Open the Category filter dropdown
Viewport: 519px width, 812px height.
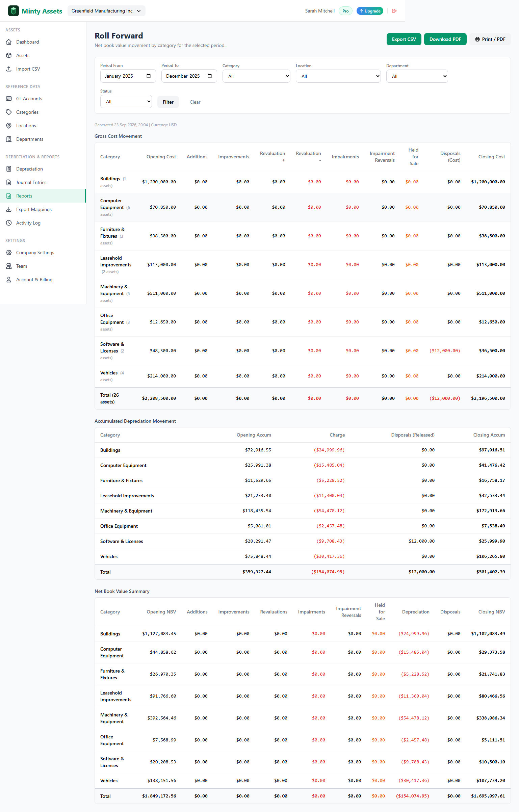pos(256,76)
